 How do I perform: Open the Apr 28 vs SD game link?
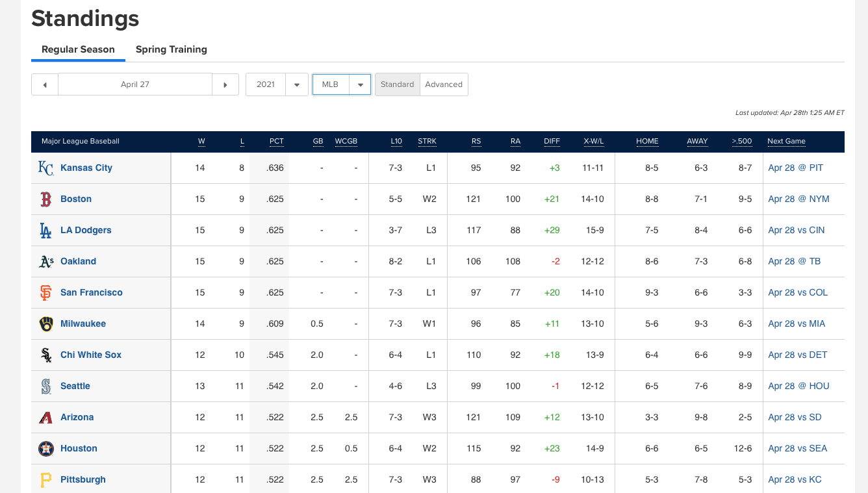pos(795,417)
